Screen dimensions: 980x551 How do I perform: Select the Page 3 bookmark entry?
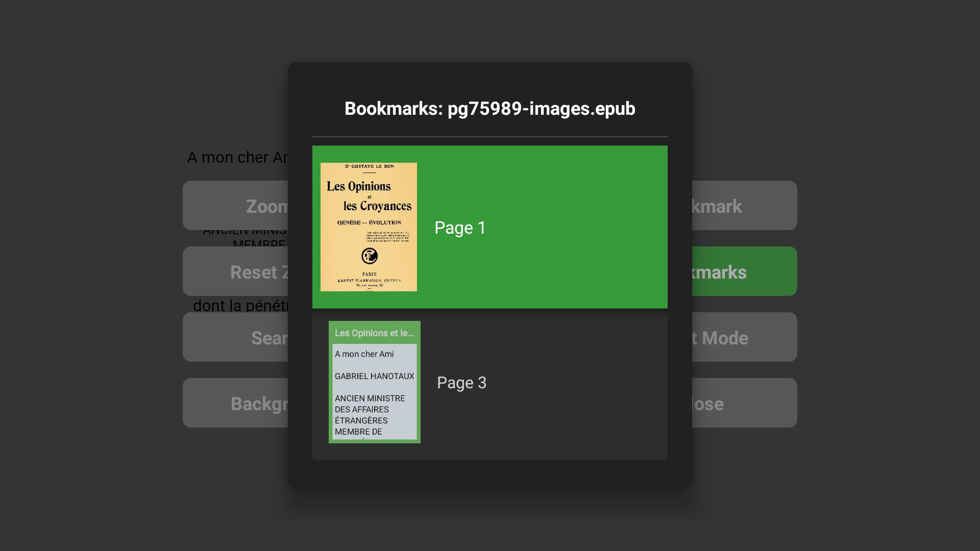point(490,383)
